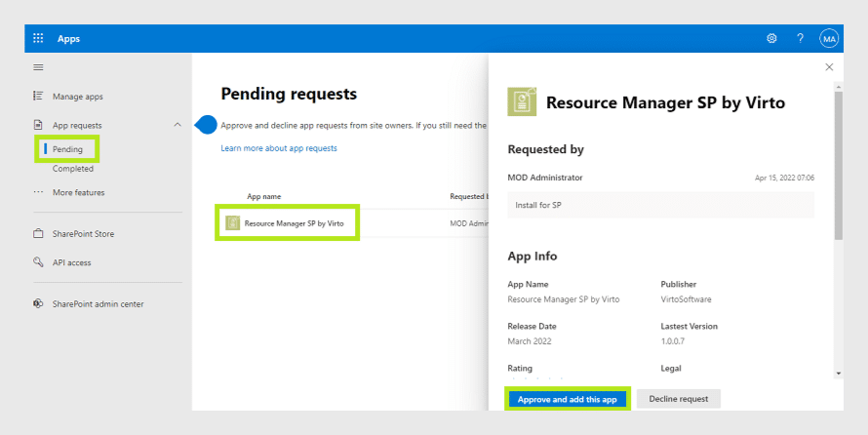Click the App Info section heading
Viewport: 868px width, 435px height.
pyautogui.click(x=533, y=257)
